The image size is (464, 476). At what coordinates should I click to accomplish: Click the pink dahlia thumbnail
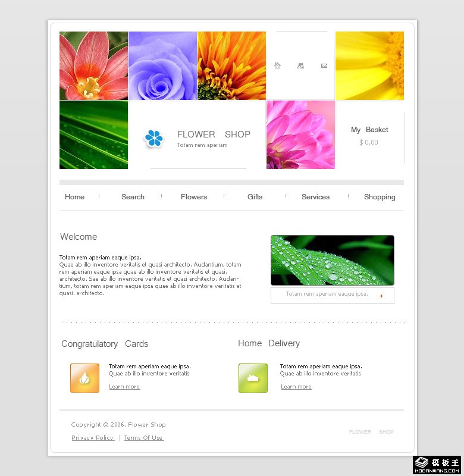pos(301,135)
